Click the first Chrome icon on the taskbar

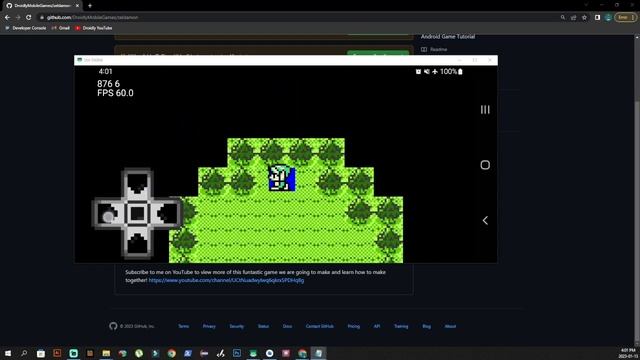171,353
